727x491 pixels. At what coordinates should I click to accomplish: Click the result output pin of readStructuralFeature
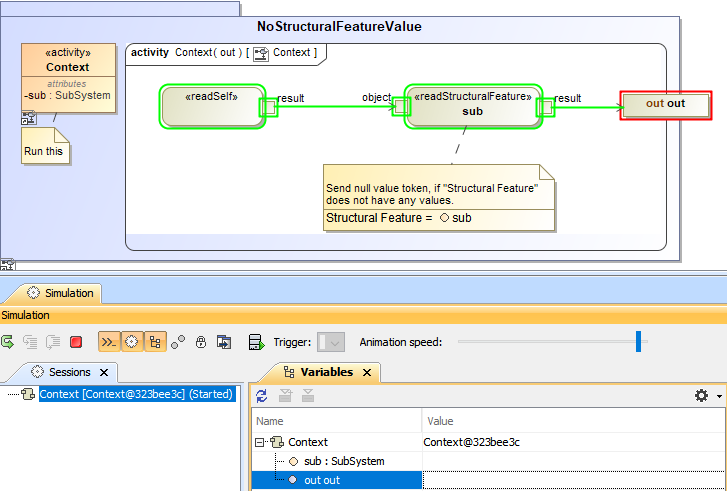tap(546, 107)
